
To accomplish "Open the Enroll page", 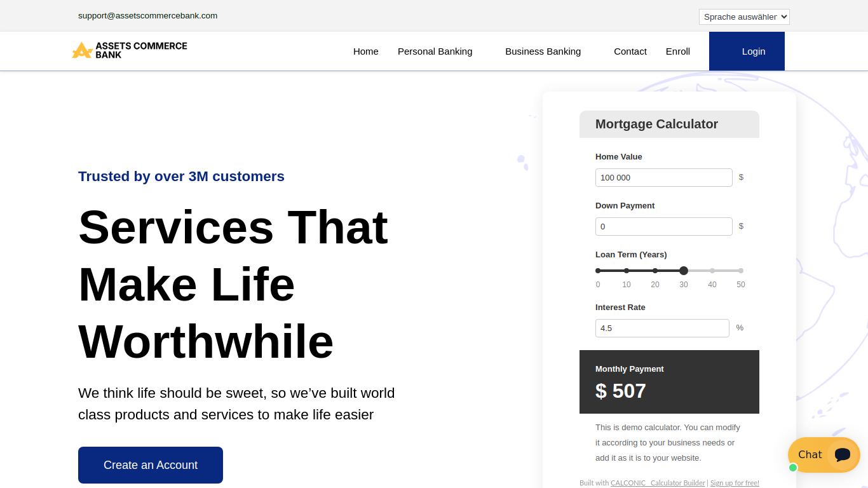I will tap(678, 51).
